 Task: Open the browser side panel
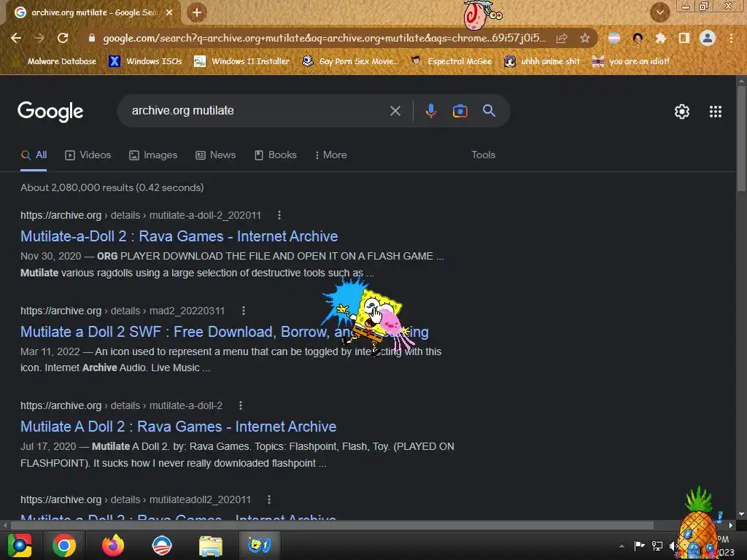pos(684,38)
